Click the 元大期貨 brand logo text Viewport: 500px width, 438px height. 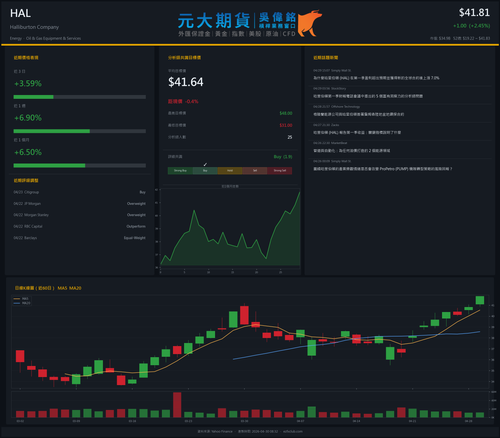(x=214, y=21)
